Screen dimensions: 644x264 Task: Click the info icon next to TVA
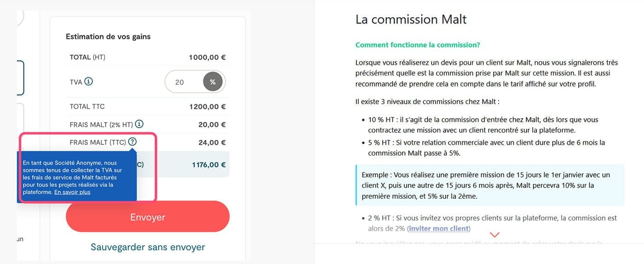(x=89, y=81)
